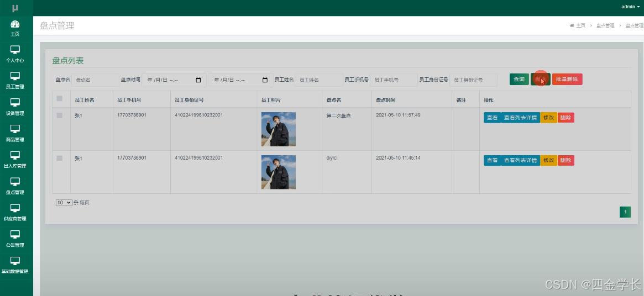This screenshot has width=644, height=296.
Task: Click 查看 for the 第二次盘点 row
Action: point(492,118)
